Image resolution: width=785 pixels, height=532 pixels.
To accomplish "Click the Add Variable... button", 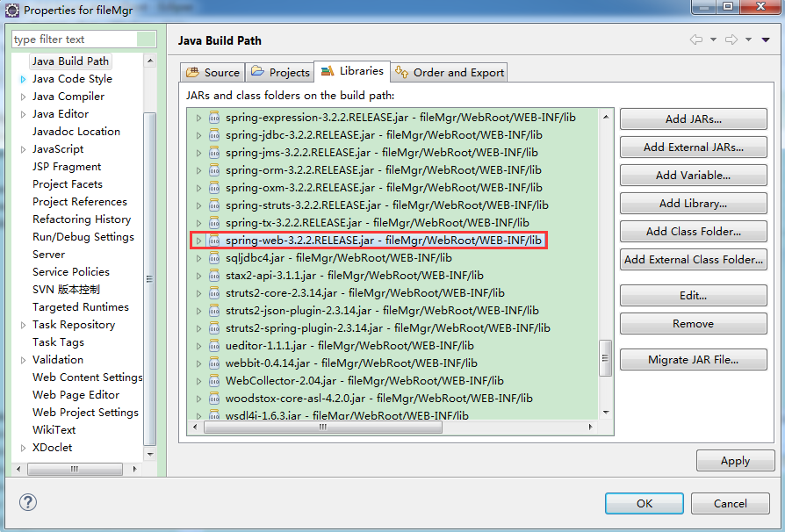I will (x=694, y=176).
